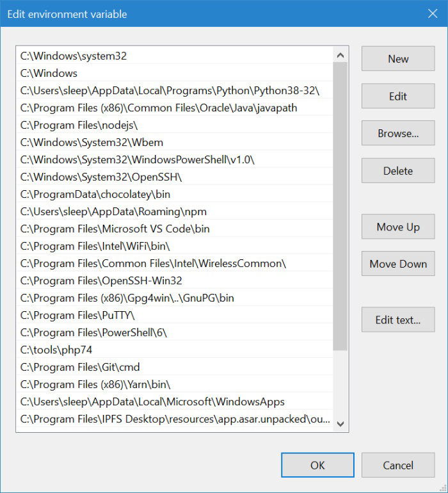Select the IPFS Desktop resources entry
This screenshot has height=493, width=448.
pyautogui.click(x=175, y=419)
